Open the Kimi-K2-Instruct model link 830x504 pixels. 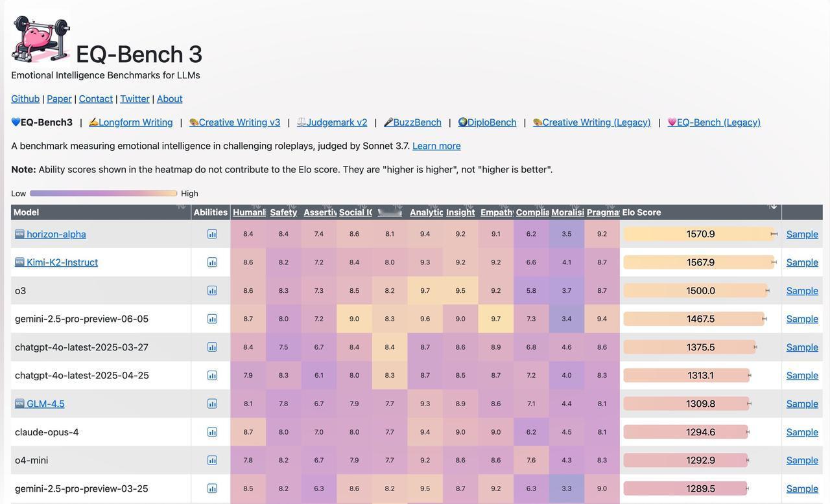pos(62,262)
